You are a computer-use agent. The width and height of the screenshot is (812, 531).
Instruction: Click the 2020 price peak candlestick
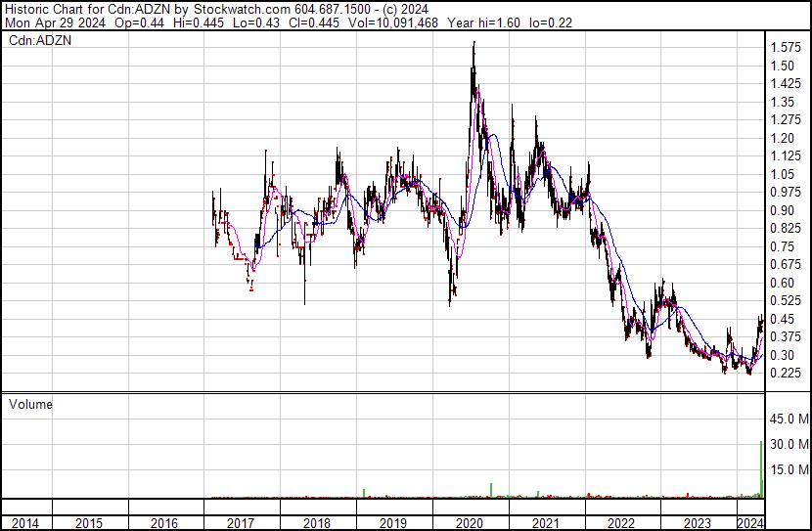point(474,67)
